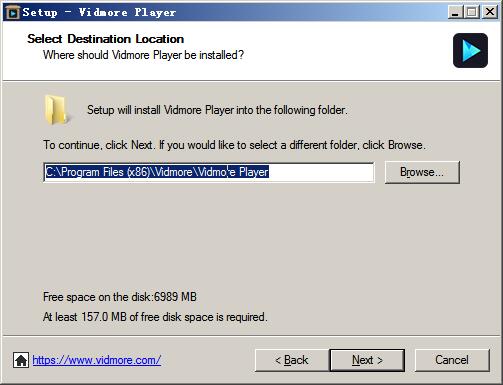Click the disabled maximize button
503x385 pixels.
472,12
